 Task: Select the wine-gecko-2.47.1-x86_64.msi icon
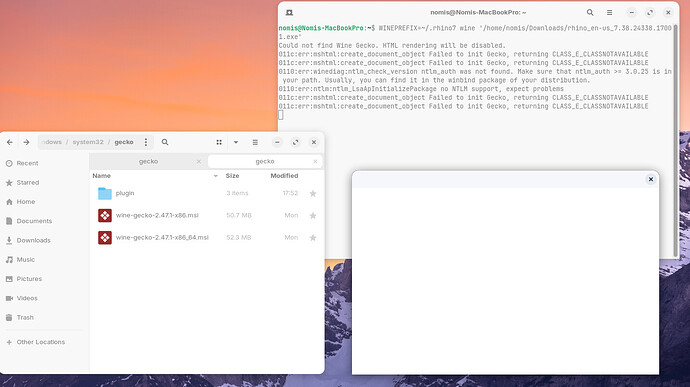pyautogui.click(x=105, y=237)
